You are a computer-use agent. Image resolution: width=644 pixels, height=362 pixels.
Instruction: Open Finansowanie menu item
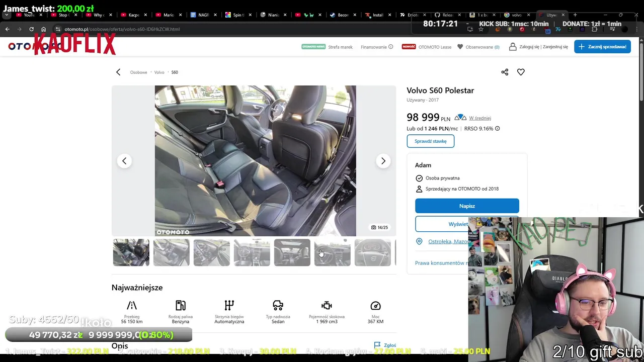click(374, 47)
